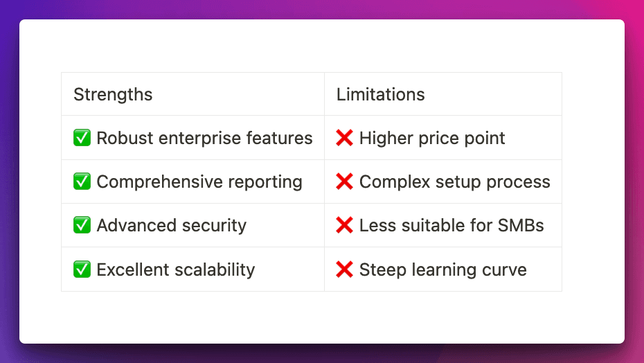Select the Limitations column header
644x363 pixels.
click(x=380, y=94)
